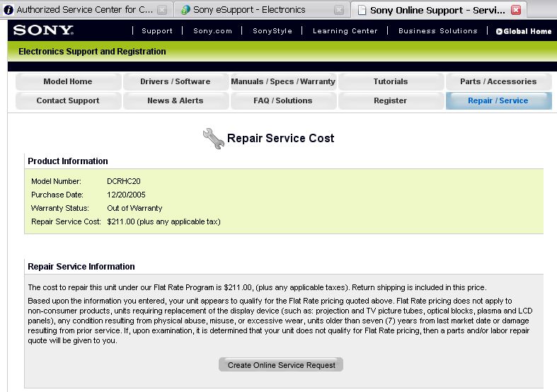557x392 pixels.
Task: Click the Model Number: label
Action: click(56, 181)
